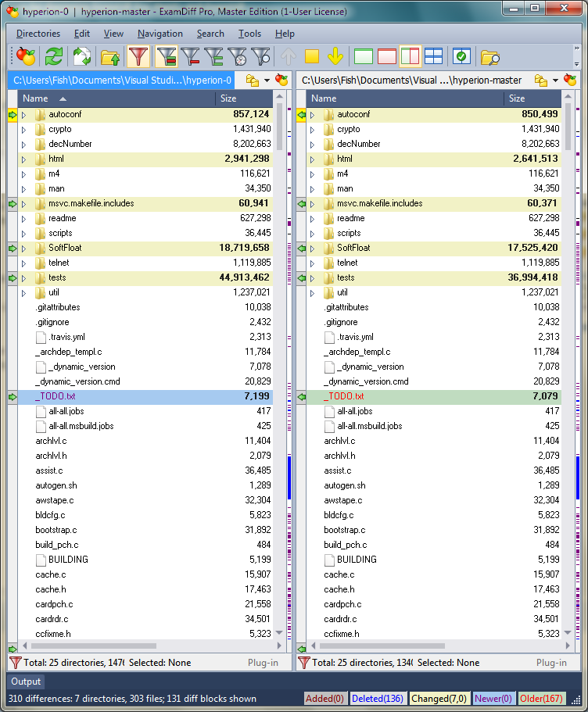Open the View menu
The image size is (588, 712).
pyautogui.click(x=113, y=34)
